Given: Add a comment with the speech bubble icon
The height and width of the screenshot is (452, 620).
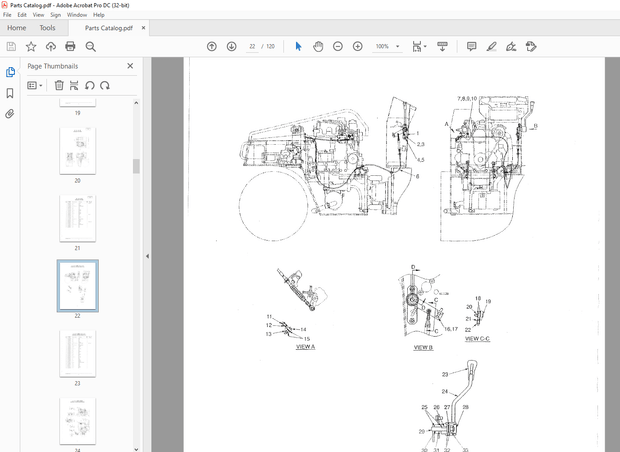Looking at the screenshot, I should click(471, 47).
